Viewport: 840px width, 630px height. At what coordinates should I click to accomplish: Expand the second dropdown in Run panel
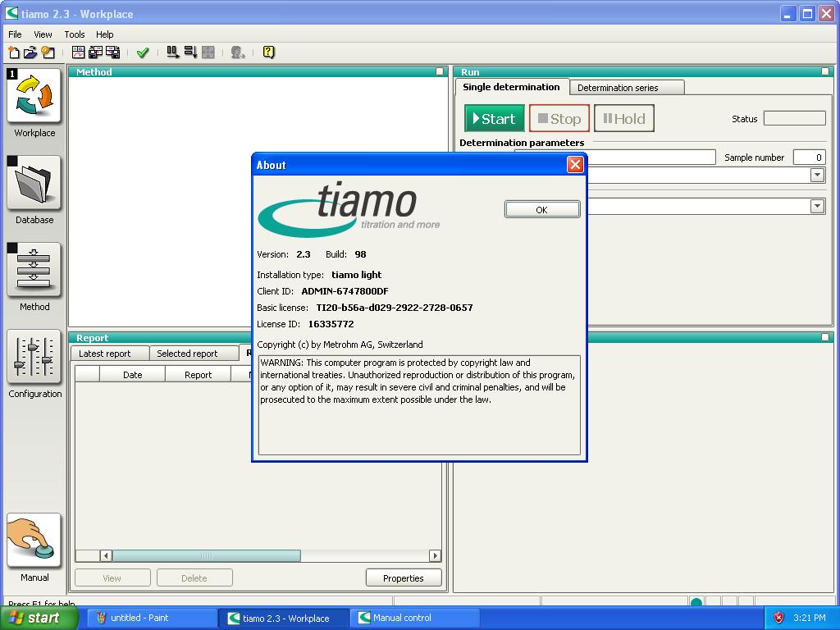[x=817, y=206]
